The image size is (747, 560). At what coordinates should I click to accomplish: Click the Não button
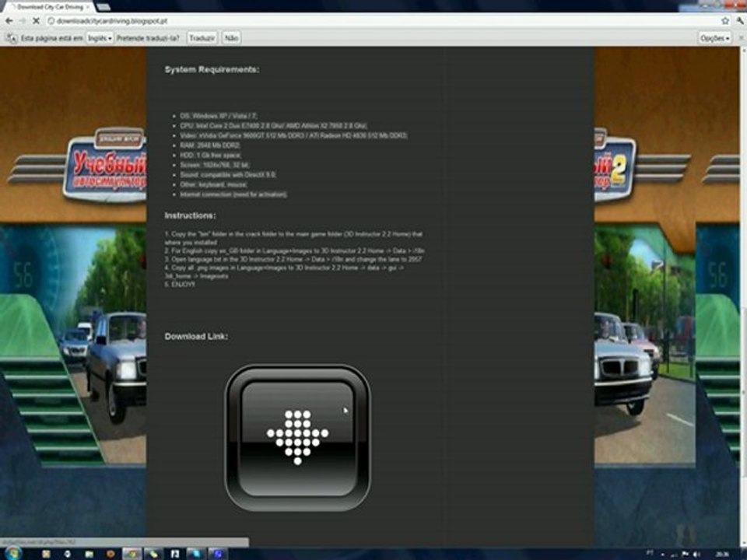point(232,38)
